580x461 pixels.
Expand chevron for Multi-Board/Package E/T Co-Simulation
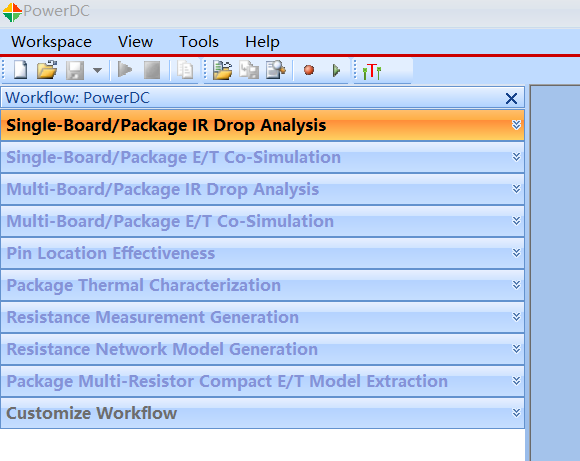tap(516, 221)
